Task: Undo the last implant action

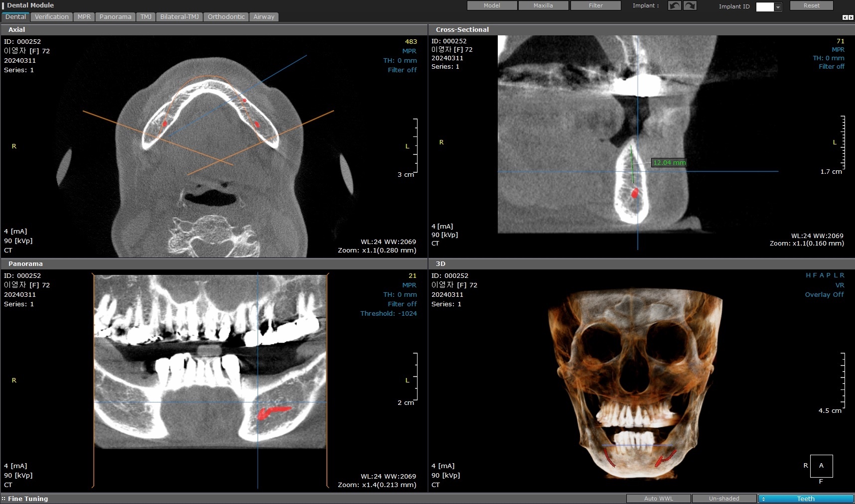Action: pyautogui.click(x=674, y=6)
